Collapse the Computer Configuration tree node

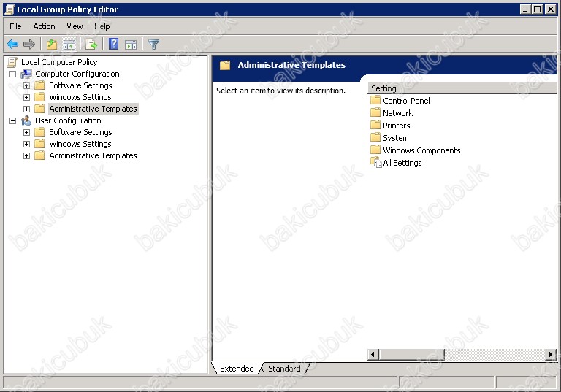12,74
